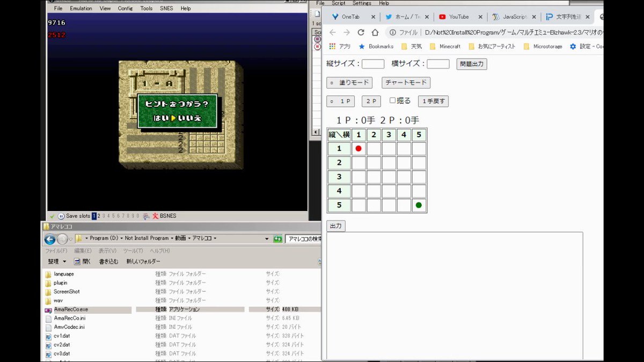Expand Not Install Program breadcrumb dropdown
644x362 pixels.
coord(171,238)
